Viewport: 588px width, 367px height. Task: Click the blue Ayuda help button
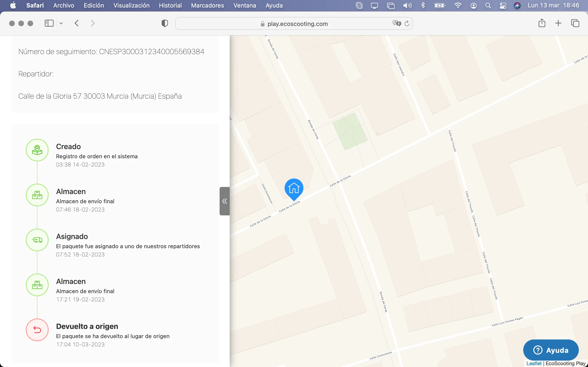click(551, 350)
